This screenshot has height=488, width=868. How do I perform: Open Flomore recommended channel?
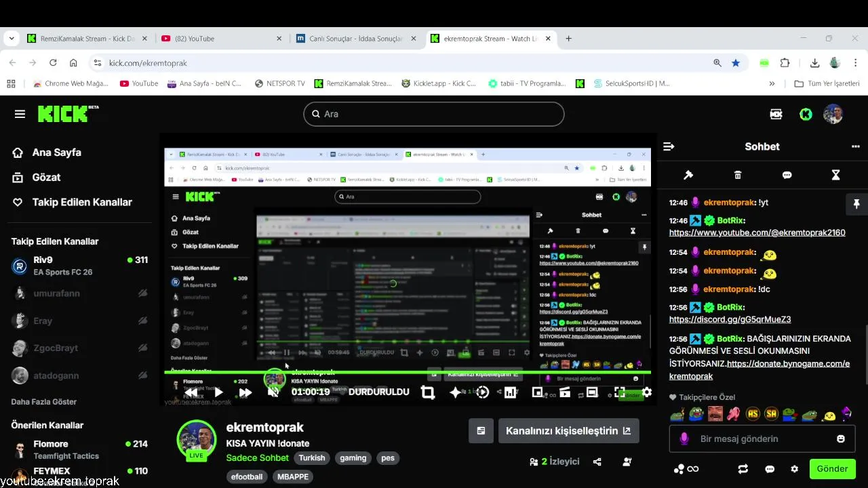point(80,449)
